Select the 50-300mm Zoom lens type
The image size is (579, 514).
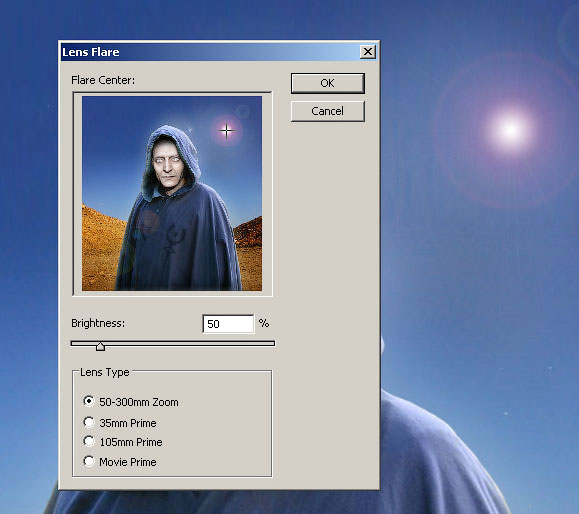point(89,401)
